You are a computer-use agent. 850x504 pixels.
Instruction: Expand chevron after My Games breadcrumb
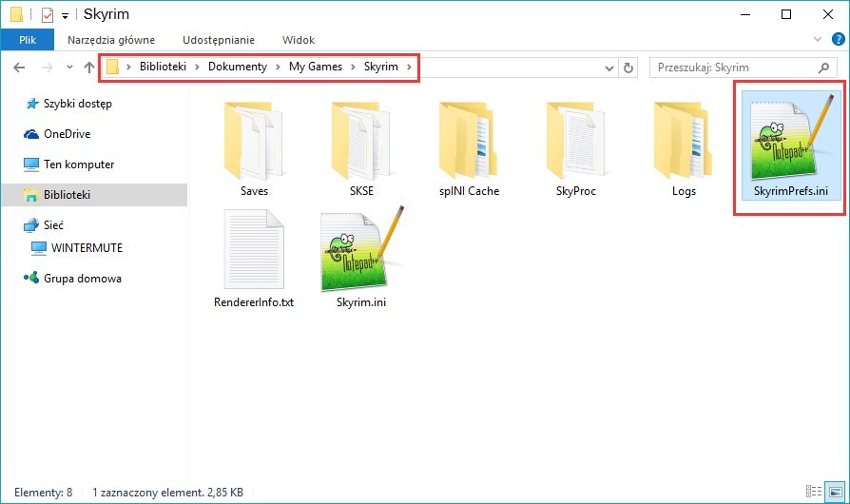[x=353, y=67]
